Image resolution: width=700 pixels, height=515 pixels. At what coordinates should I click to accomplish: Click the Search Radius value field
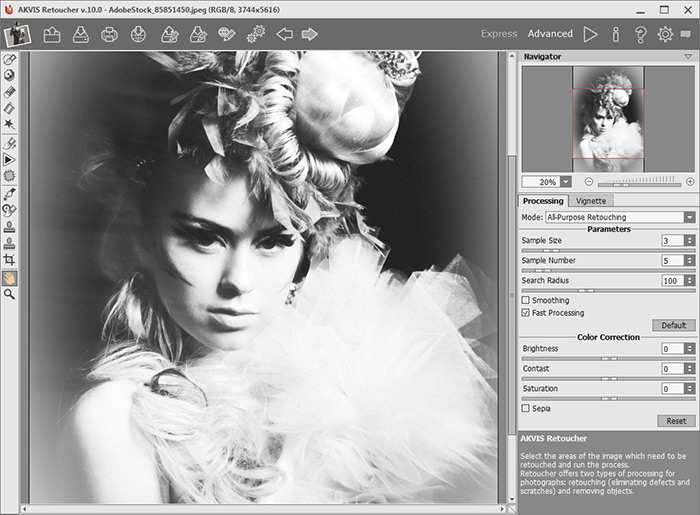coord(673,281)
